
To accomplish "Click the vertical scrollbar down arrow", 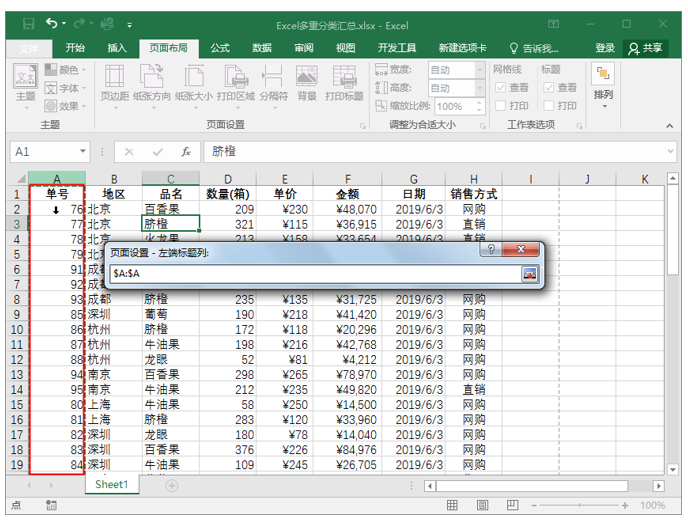I will (673, 469).
